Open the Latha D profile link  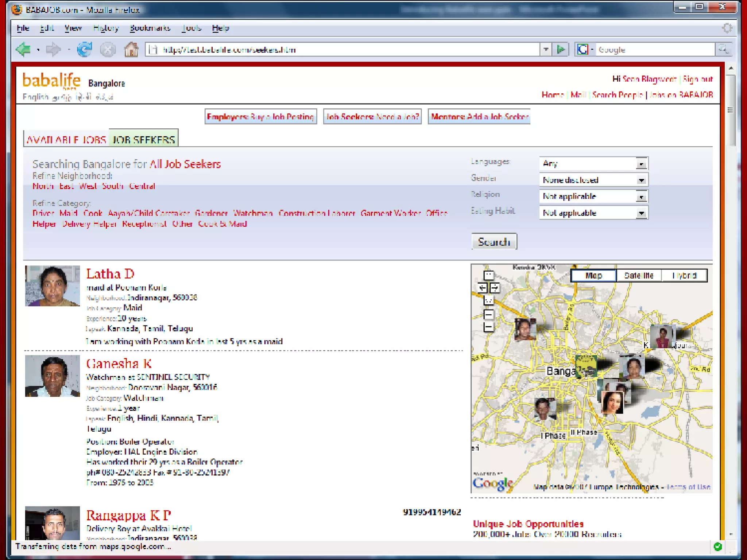pos(110,274)
